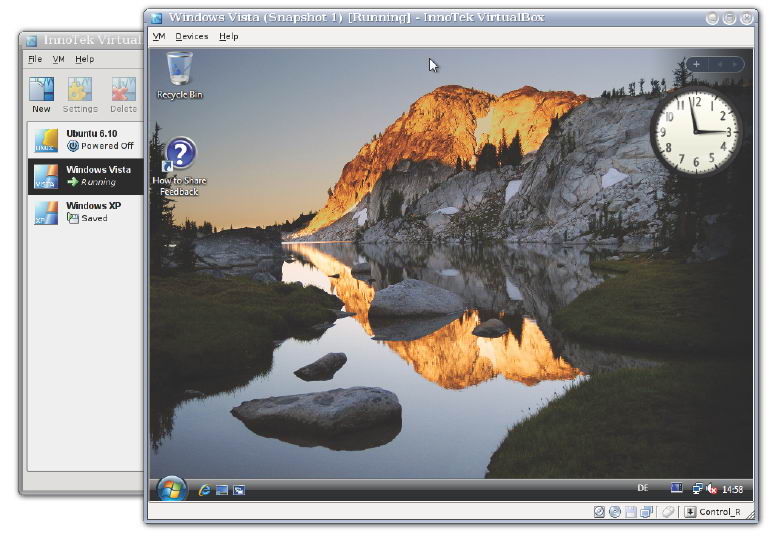The height and width of the screenshot is (536, 784).
Task: Click the Windows Sidebar tray icon
Action: pyautogui.click(x=676, y=488)
